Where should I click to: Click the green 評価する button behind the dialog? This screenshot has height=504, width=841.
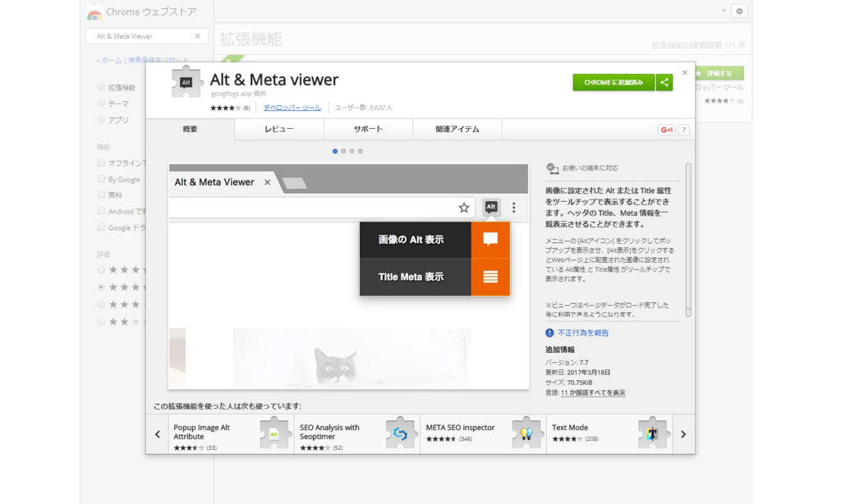tap(719, 73)
